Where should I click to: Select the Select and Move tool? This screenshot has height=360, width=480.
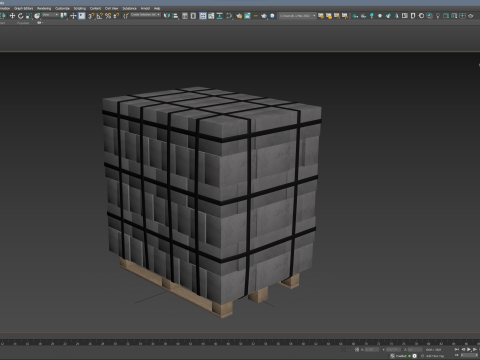[12, 16]
